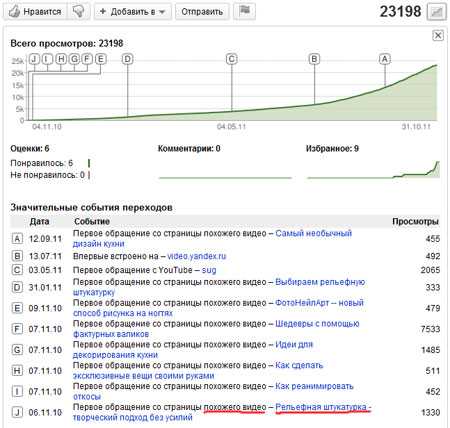
Task: Click the flag report icon
Action: [x=244, y=11]
